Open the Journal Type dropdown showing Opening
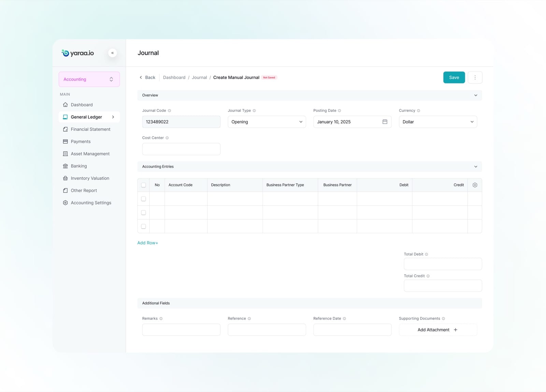 [267, 122]
